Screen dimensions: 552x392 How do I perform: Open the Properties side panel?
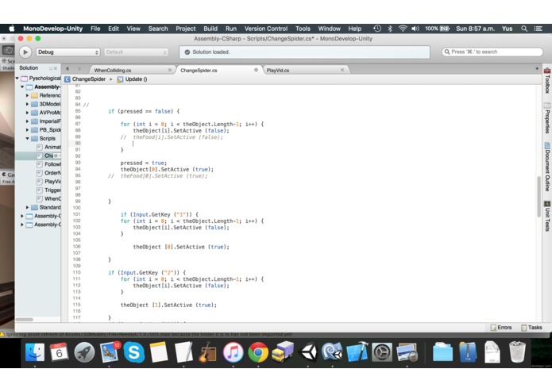tap(547, 118)
